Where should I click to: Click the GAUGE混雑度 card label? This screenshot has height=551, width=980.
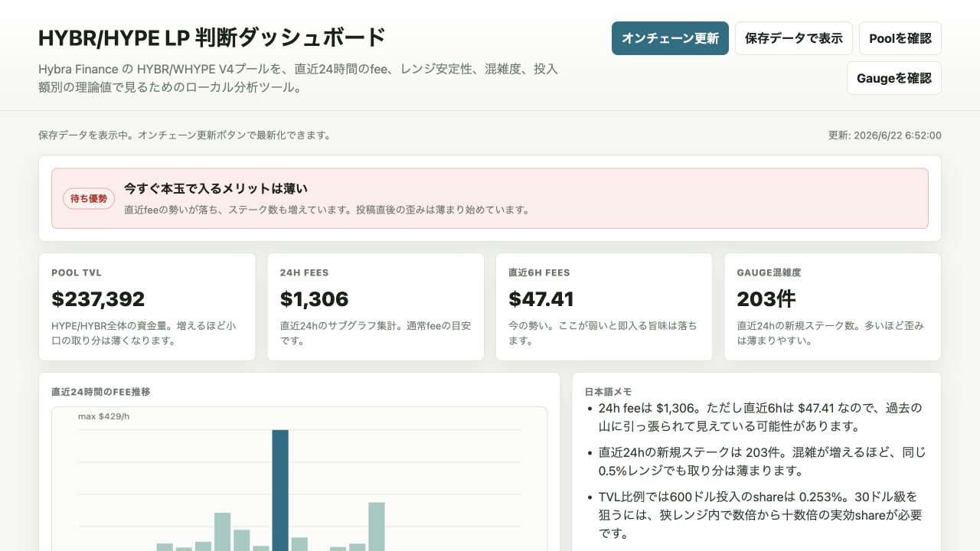(x=769, y=272)
